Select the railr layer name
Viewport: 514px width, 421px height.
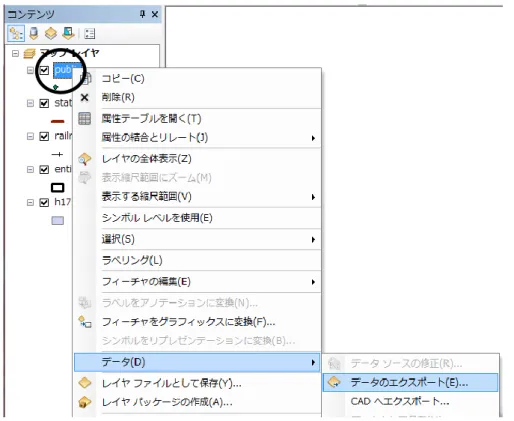click(63, 136)
